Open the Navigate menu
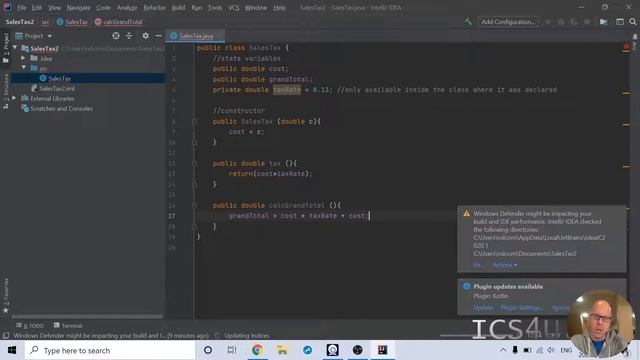Screen dimensions: 640x360 click(78, 8)
